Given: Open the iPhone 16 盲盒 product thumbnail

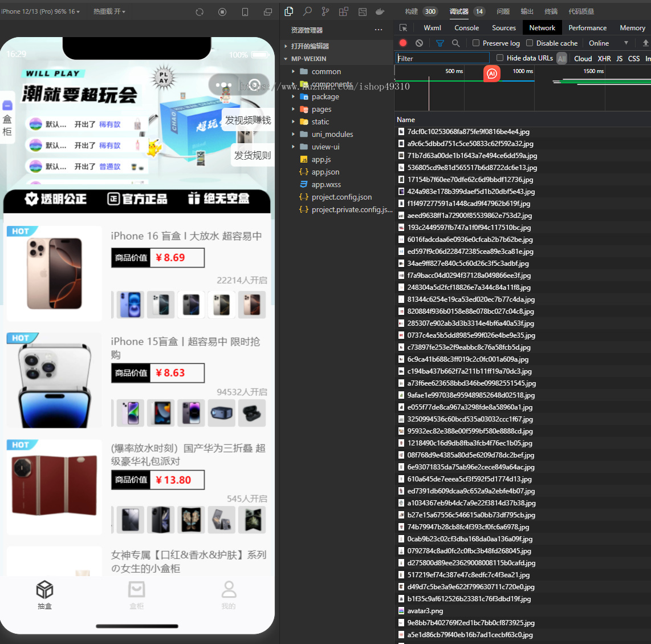Looking at the screenshot, I should 54,273.
